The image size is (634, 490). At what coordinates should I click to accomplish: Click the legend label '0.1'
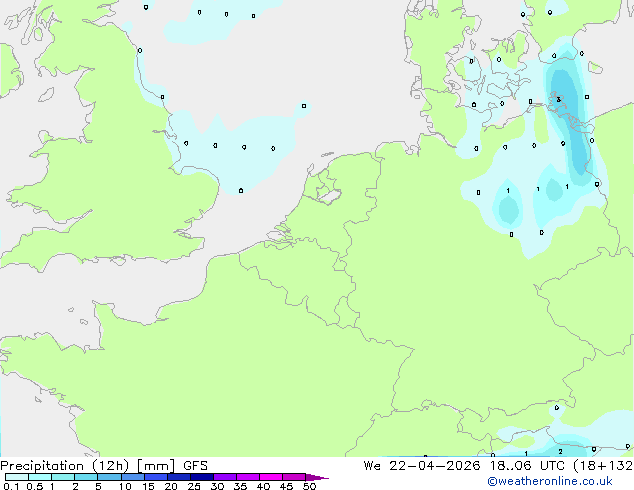[11, 486]
